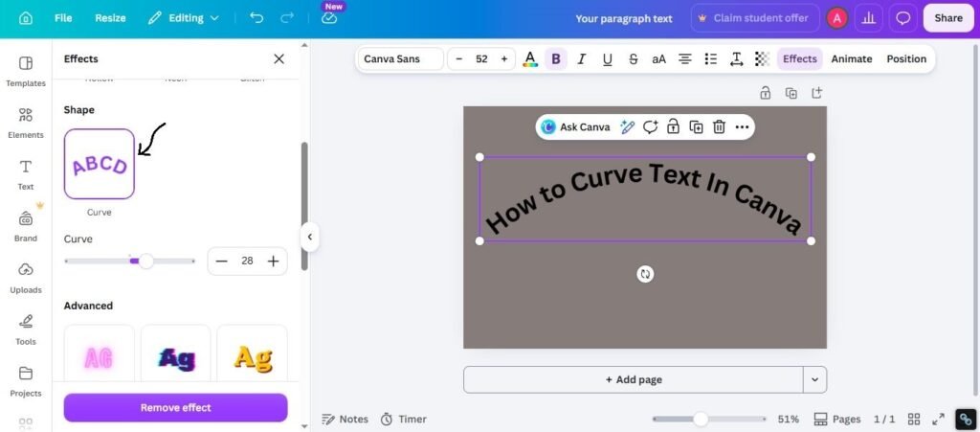Open the comments icon in header
980x432 pixels.
click(x=902, y=18)
